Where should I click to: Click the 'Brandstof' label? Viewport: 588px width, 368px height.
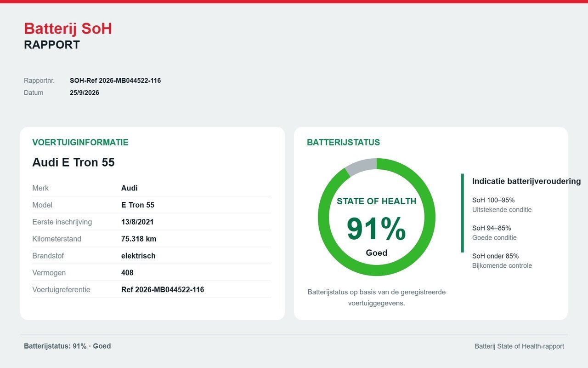[48, 256]
